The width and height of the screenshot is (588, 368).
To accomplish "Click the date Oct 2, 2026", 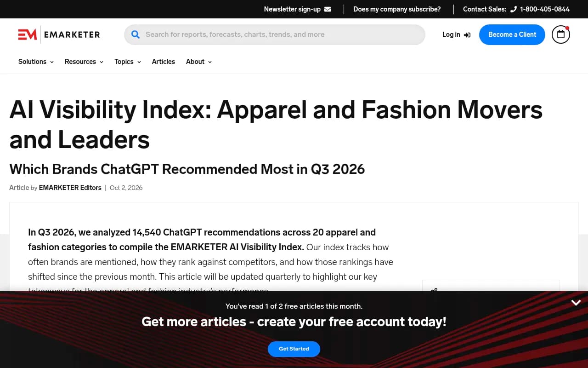I will pos(126,188).
